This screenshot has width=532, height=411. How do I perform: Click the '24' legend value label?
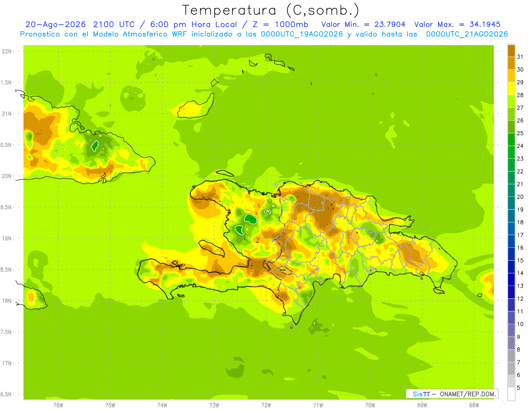pos(520,146)
